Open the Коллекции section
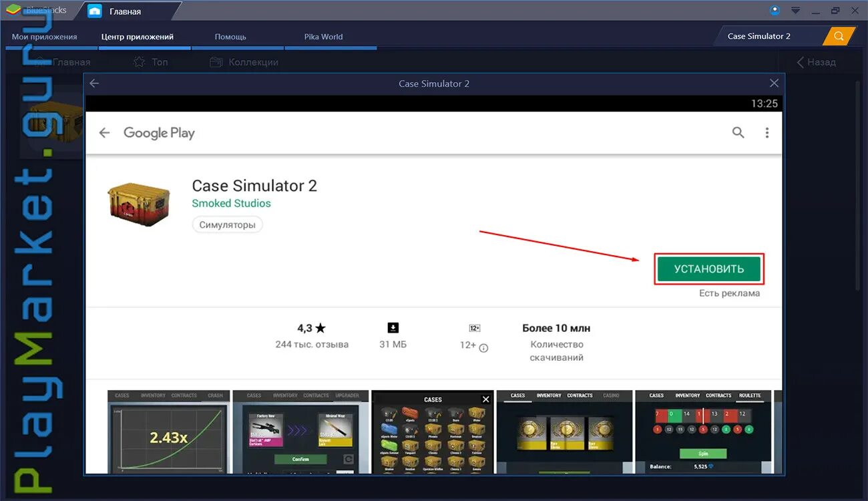The height and width of the screenshot is (501, 868). (244, 62)
